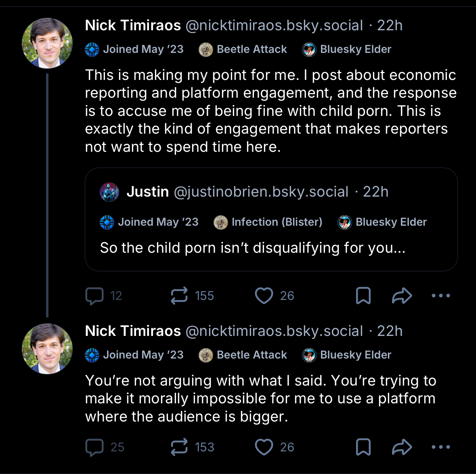Share the second post via arrow icon
This screenshot has height=474, width=476.
click(402, 447)
